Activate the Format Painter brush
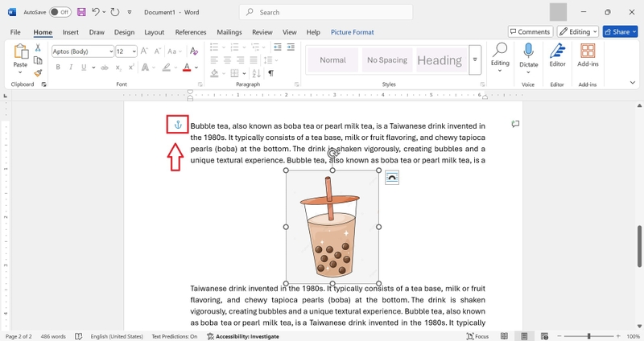This screenshot has height=341, width=644. (38, 73)
